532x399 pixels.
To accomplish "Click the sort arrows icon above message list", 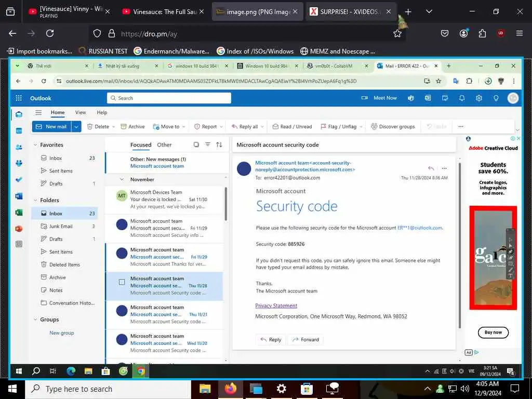I will pos(219,144).
